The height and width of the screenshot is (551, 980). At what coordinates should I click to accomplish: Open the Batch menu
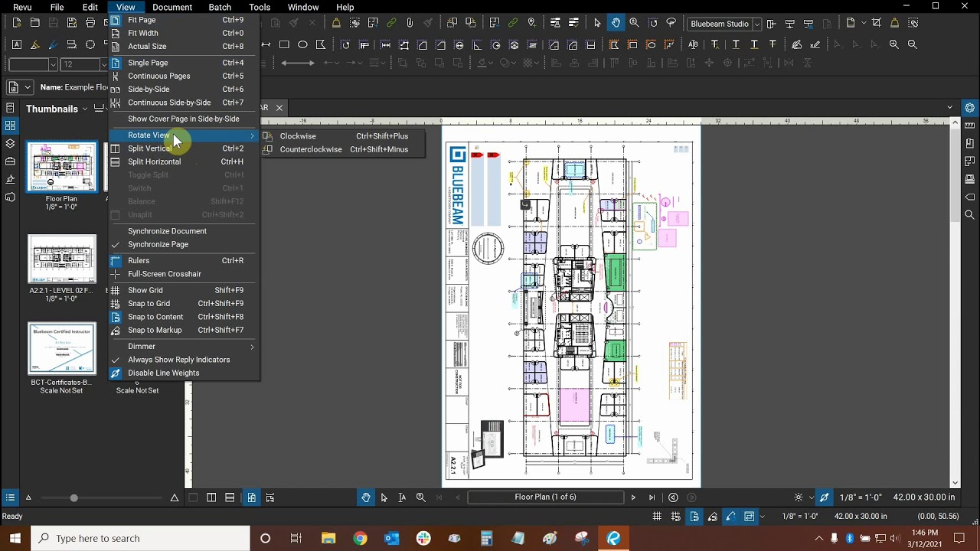pyautogui.click(x=220, y=7)
